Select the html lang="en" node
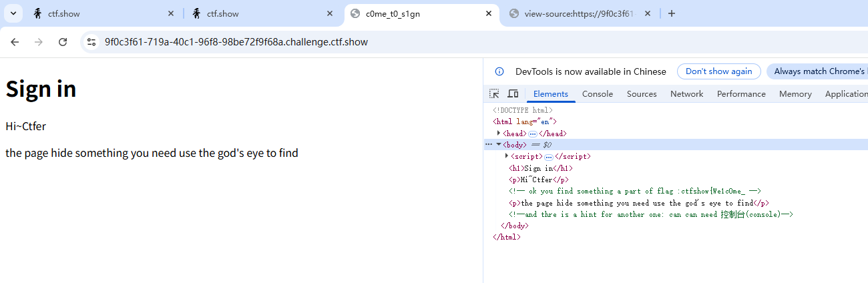This screenshot has height=283, width=868. tap(525, 122)
